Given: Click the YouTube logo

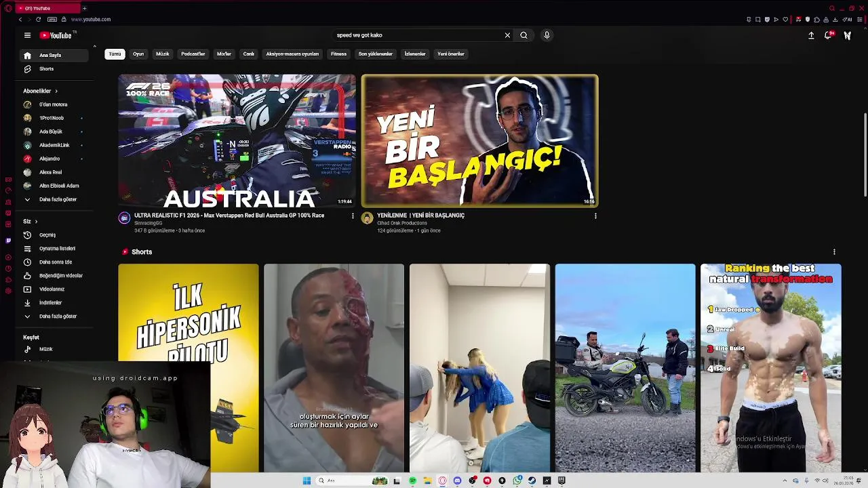Looking at the screenshot, I should [56, 35].
